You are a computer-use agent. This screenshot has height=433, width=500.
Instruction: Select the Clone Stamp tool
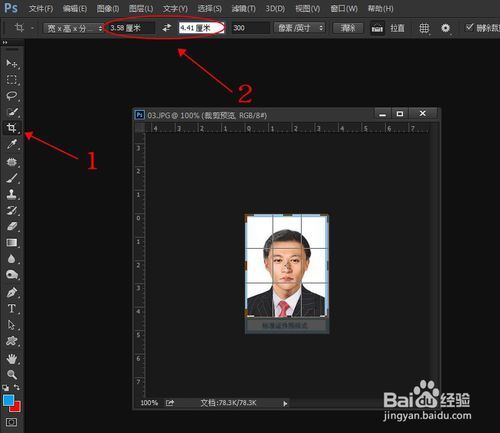12,194
